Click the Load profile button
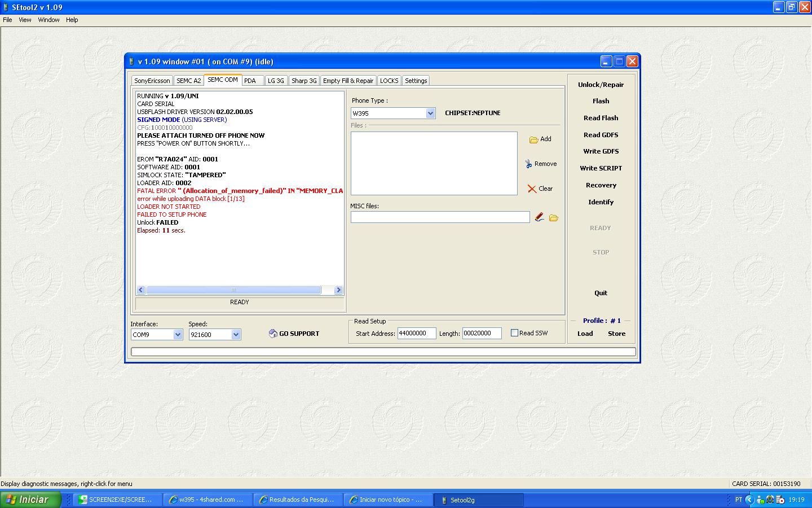Image resolution: width=812 pixels, height=508 pixels. (x=585, y=334)
